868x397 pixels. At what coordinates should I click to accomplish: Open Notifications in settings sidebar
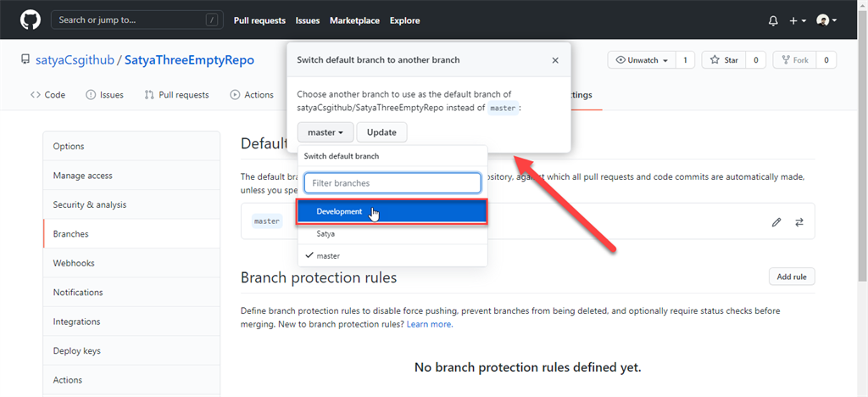(131, 293)
